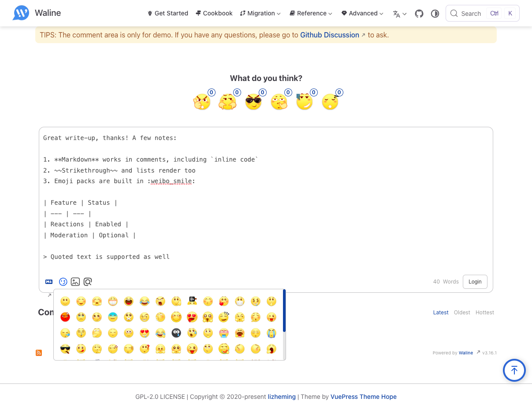
Task: Expand the Advanced dropdown
Action: (363, 13)
